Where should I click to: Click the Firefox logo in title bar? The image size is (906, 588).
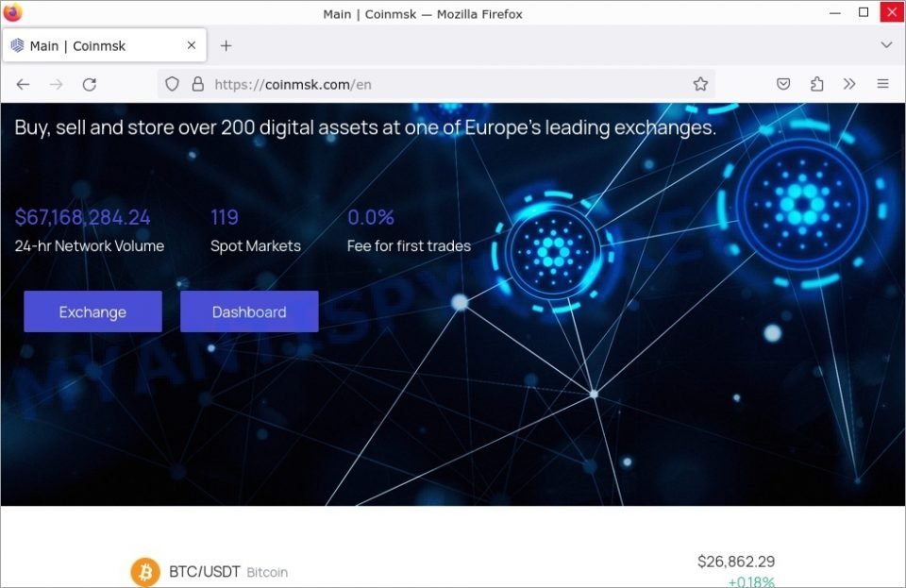pos(12,12)
